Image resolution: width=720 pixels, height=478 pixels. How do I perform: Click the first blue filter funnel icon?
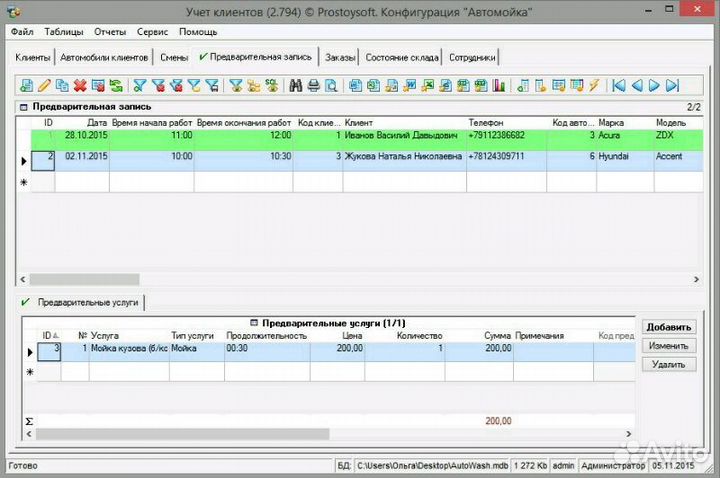140,86
